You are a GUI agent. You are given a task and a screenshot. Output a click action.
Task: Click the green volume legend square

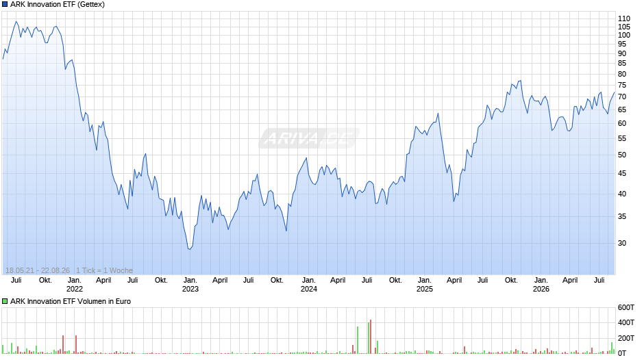(5, 301)
